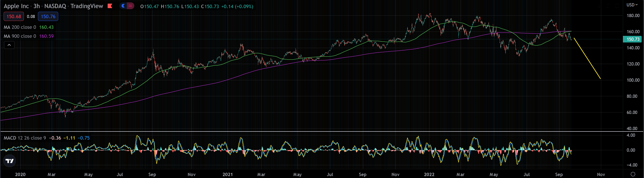644x178 pixels.
Task: Click the 2021 label on time axis
Action: 227,175
